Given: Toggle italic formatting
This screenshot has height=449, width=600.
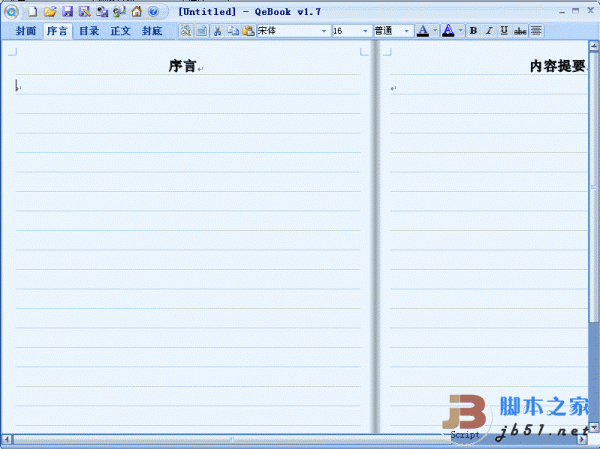Looking at the screenshot, I should click(x=489, y=31).
